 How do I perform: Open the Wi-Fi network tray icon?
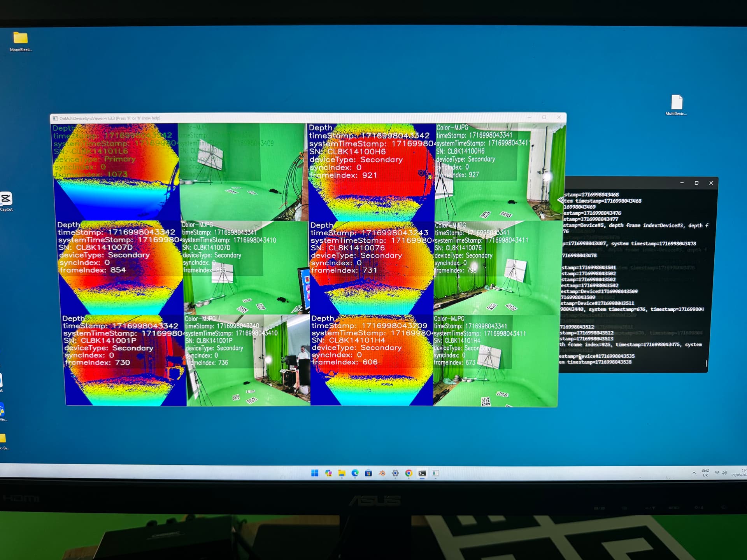[x=717, y=473]
